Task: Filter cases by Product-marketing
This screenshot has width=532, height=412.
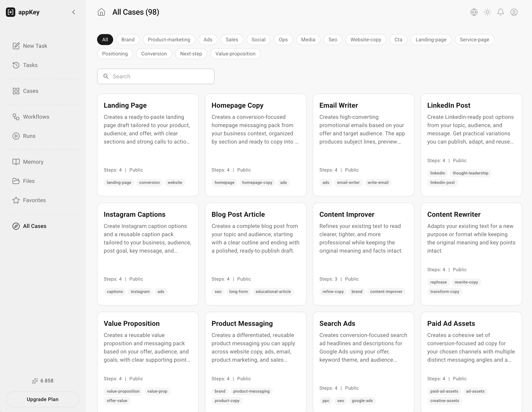Action: 169,40
